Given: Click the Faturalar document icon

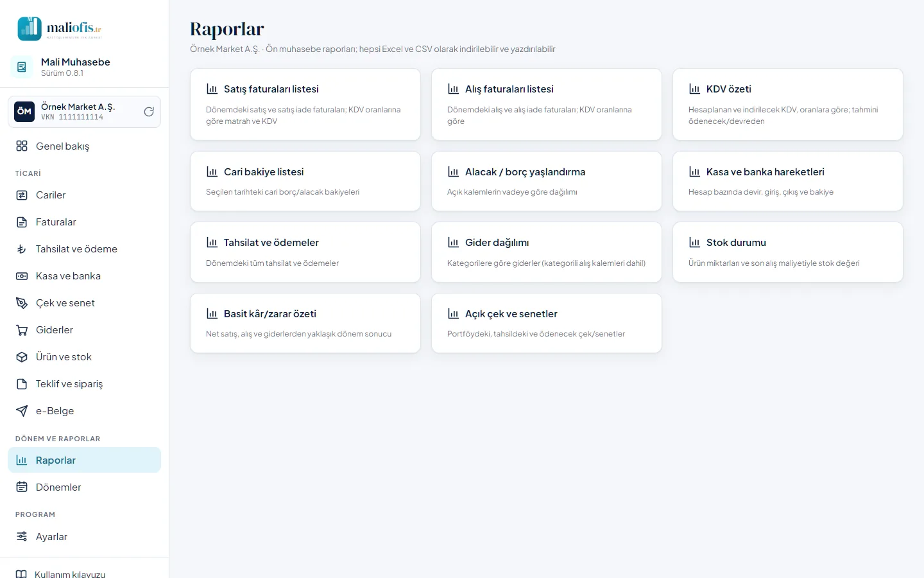Looking at the screenshot, I should [x=22, y=222].
